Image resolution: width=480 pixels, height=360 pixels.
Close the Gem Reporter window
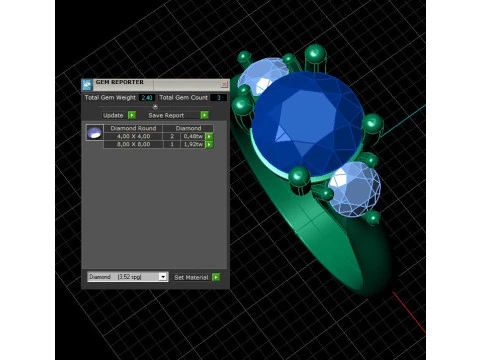[225, 85]
